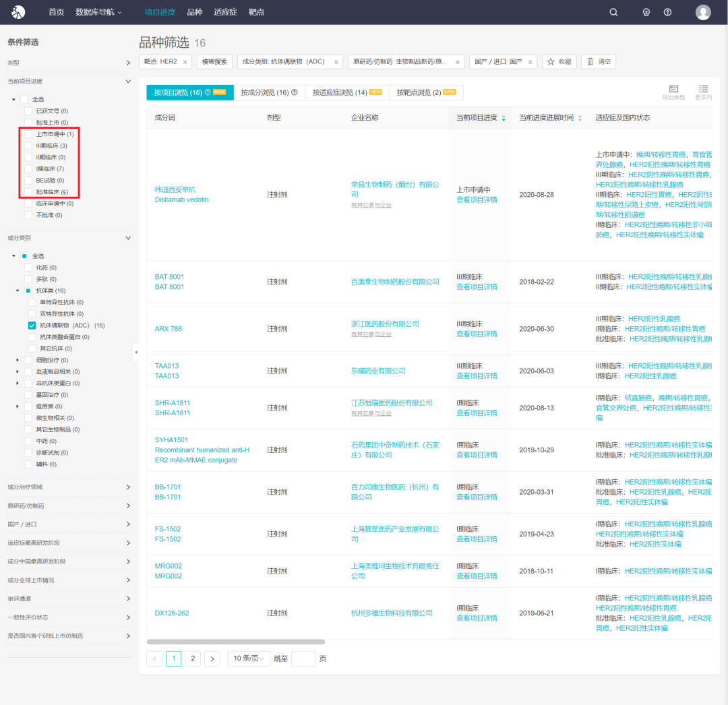Remove the 原研药/仿制药 filter tag

point(458,62)
